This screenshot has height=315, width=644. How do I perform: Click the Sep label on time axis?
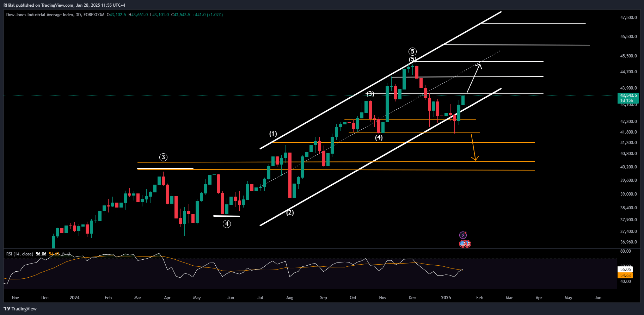[323, 298]
